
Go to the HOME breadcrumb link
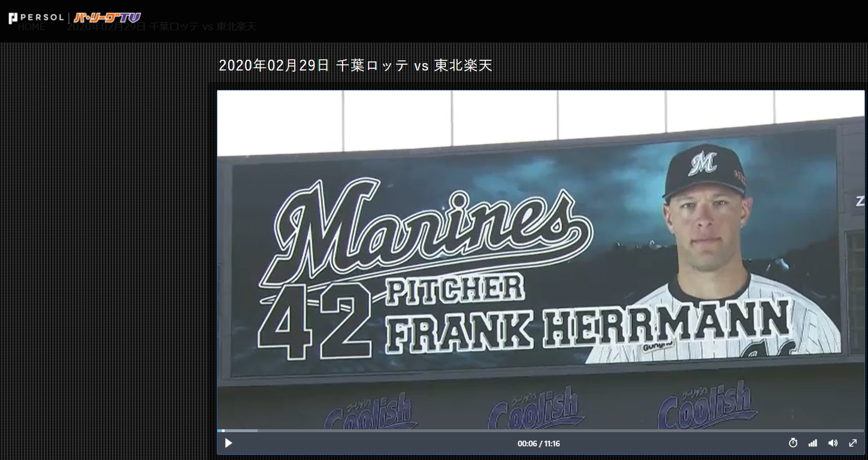pyautogui.click(x=31, y=26)
